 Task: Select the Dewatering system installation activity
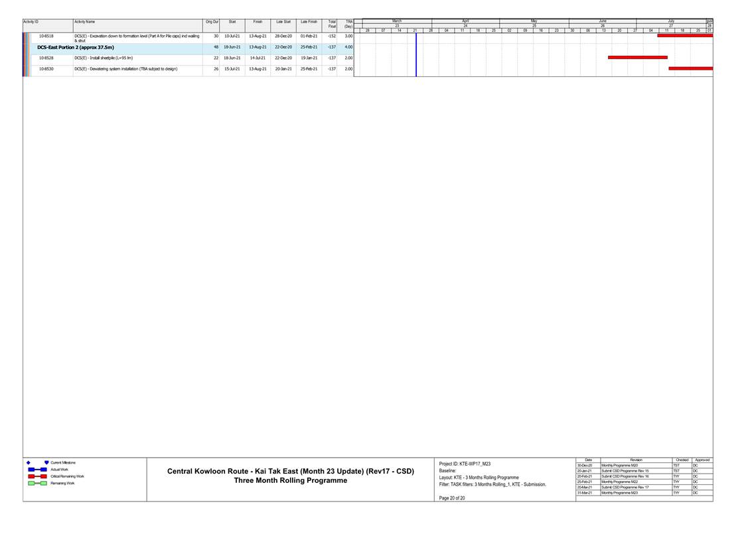125,69
